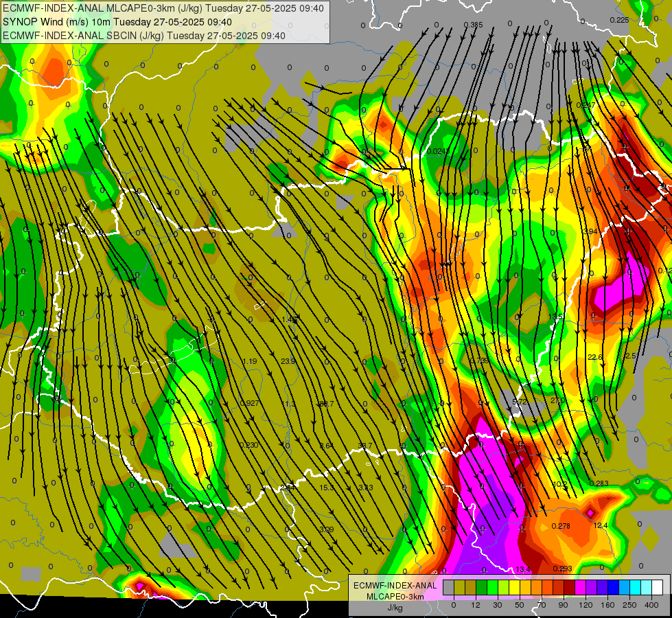Click the legend scale value 250
Image resolution: width=672 pixels, height=618 pixels.
(x=629, y=605)
